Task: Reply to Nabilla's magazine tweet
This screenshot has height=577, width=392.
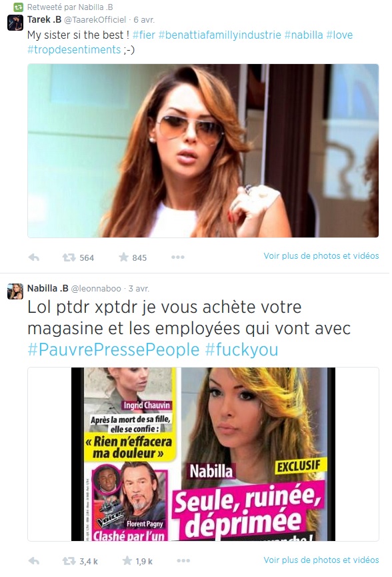Action: (34, 561)
